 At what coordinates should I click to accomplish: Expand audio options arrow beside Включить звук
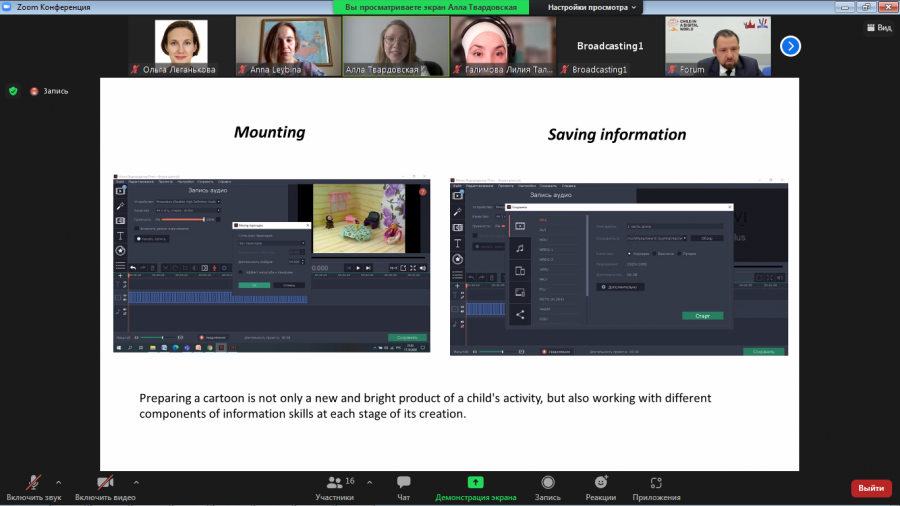59,482
